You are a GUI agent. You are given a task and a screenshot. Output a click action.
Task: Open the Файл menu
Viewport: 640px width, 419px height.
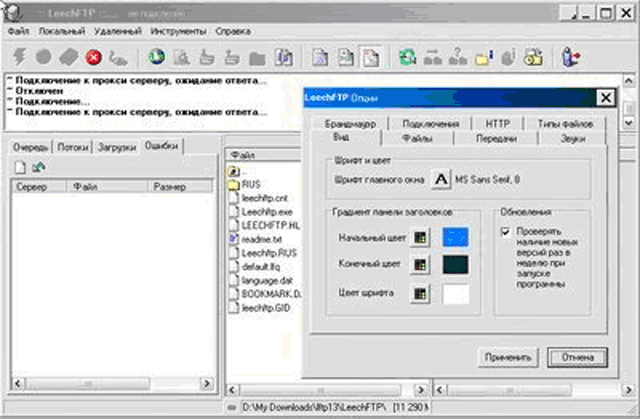click(19, 31)
